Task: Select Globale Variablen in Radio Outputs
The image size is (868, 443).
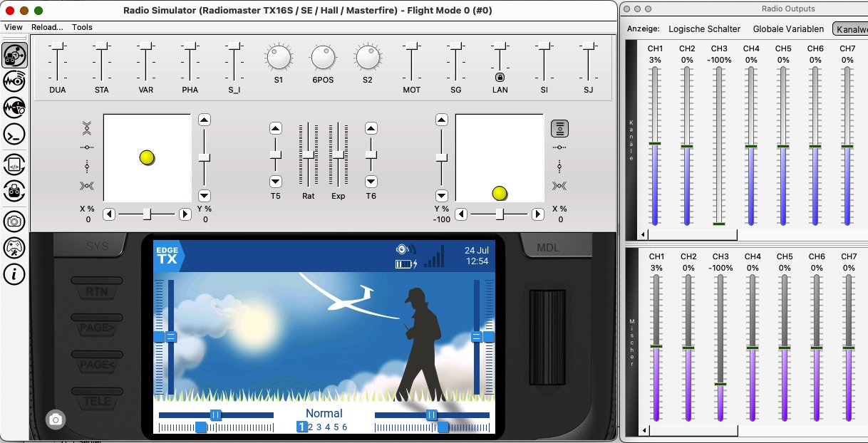Action: coord(788,29)
